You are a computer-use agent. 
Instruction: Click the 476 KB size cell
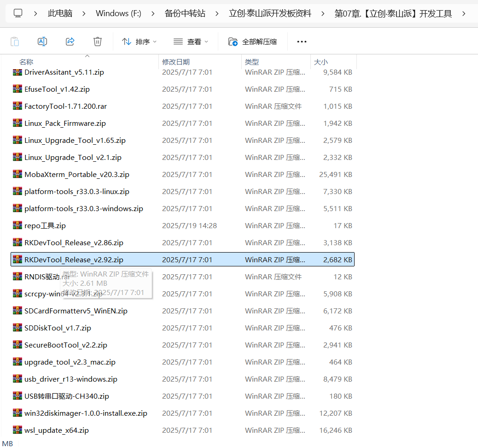click(341, 328)
